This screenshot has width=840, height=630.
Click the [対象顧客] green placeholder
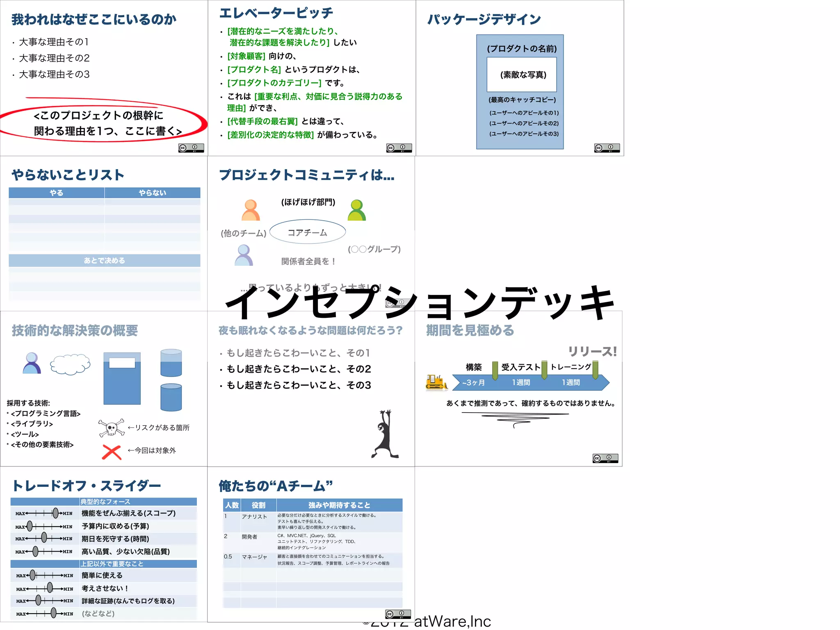point(247,56)
